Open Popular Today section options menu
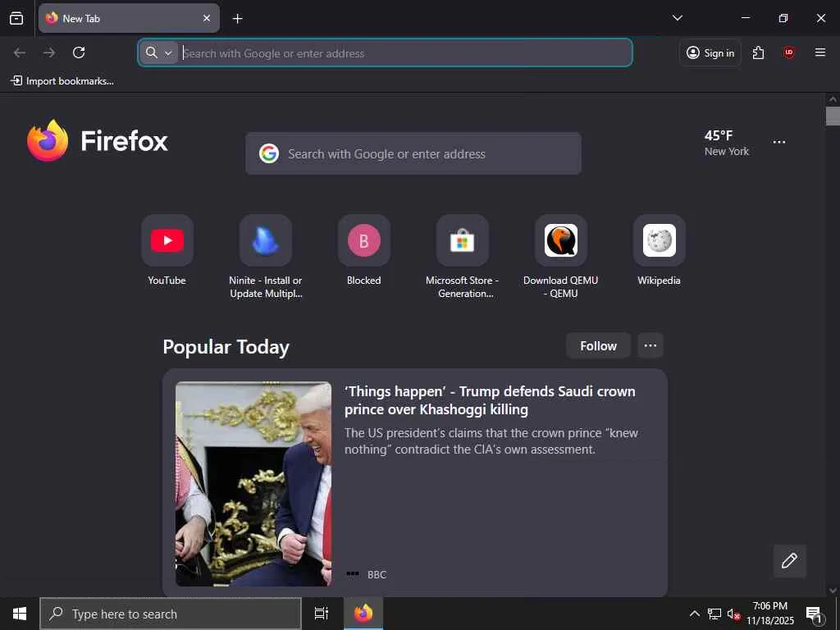The width and height of the screenshot is (840, 630). 651,346
